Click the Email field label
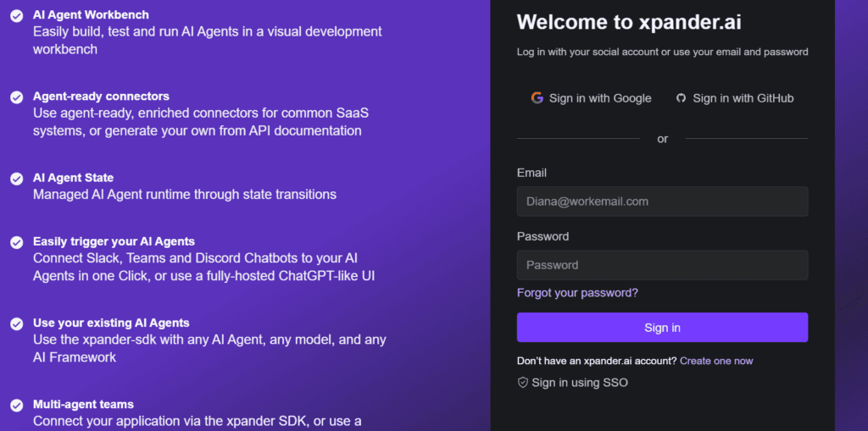Image resolution: width=868 pixels, height=431 pixels. 531,173
